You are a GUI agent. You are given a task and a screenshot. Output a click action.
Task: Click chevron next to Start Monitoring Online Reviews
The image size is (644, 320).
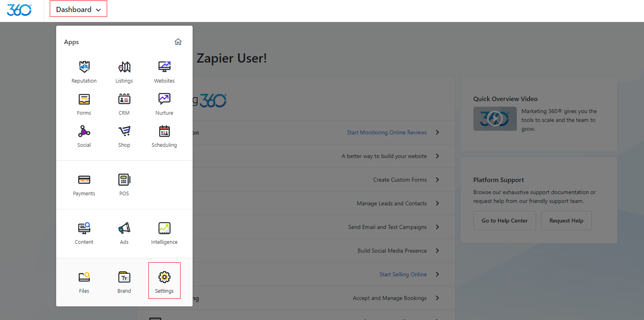[437, 132]
